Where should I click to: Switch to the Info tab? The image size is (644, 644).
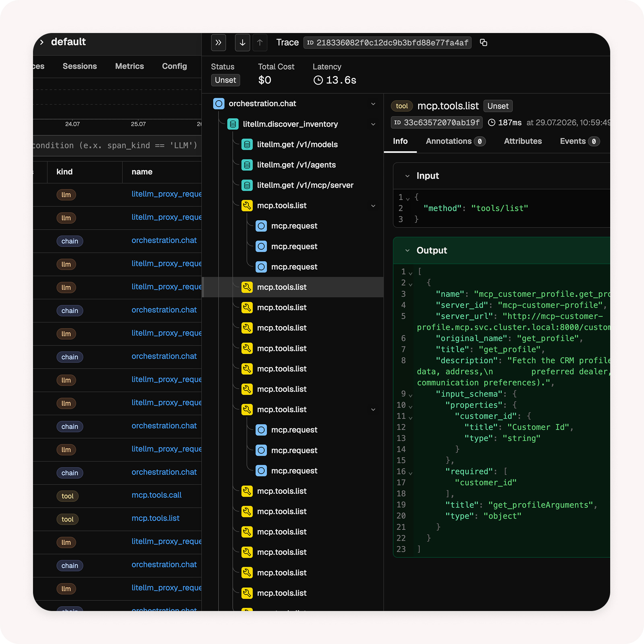coord(400,141)
